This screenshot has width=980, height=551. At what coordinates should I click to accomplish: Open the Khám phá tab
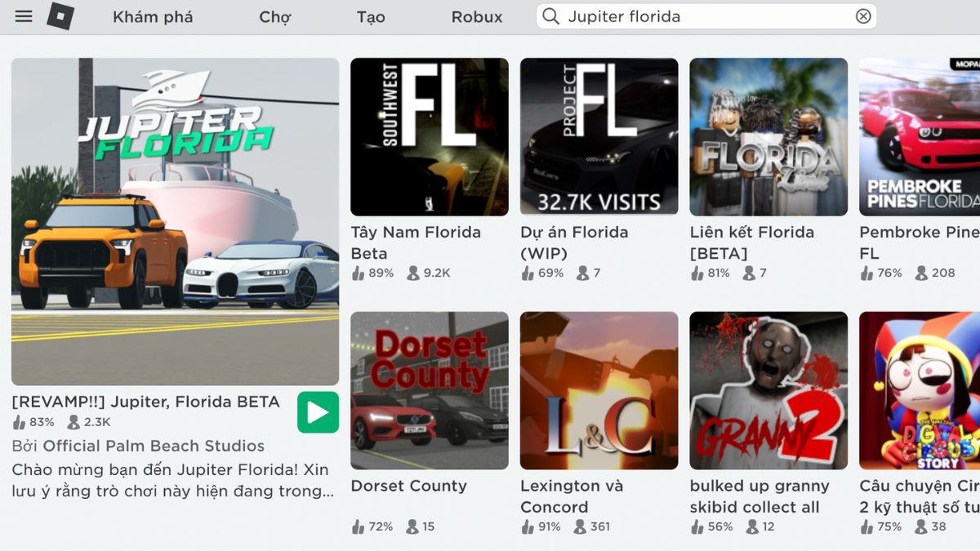[153, 16]
